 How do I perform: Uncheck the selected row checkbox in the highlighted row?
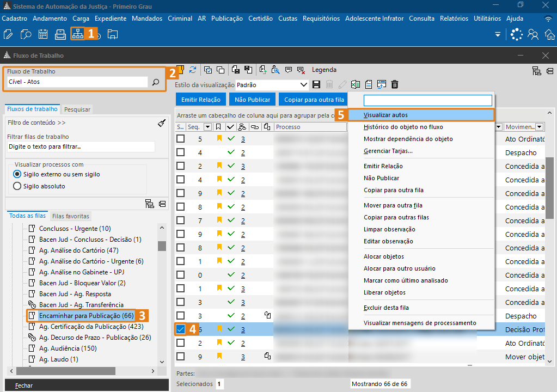tap(181, 329)
